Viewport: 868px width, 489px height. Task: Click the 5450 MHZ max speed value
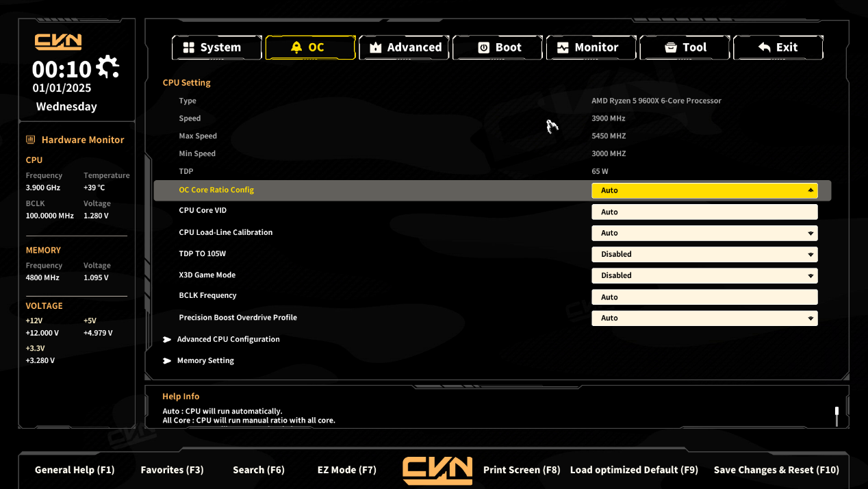609,136
